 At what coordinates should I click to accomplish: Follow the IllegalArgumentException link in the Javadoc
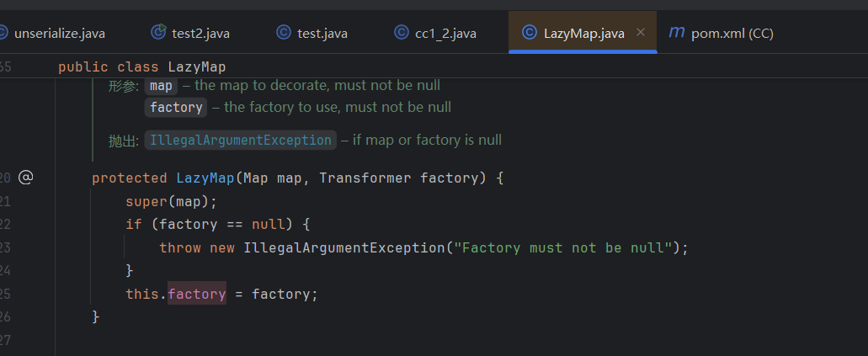(241, 141)
